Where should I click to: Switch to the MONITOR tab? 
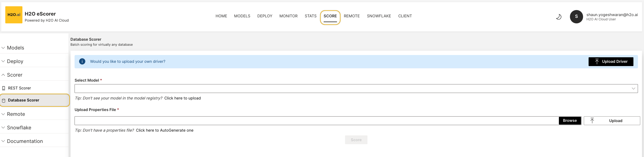(288, 16)
